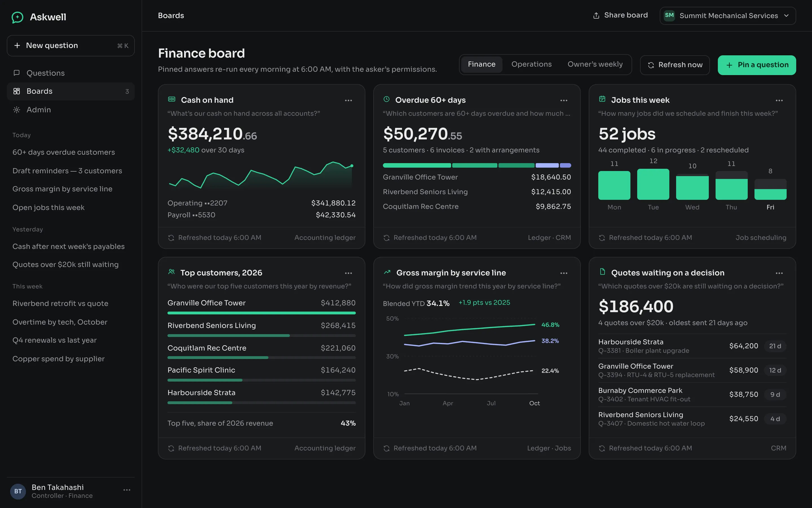Click the Share board button

620,16
